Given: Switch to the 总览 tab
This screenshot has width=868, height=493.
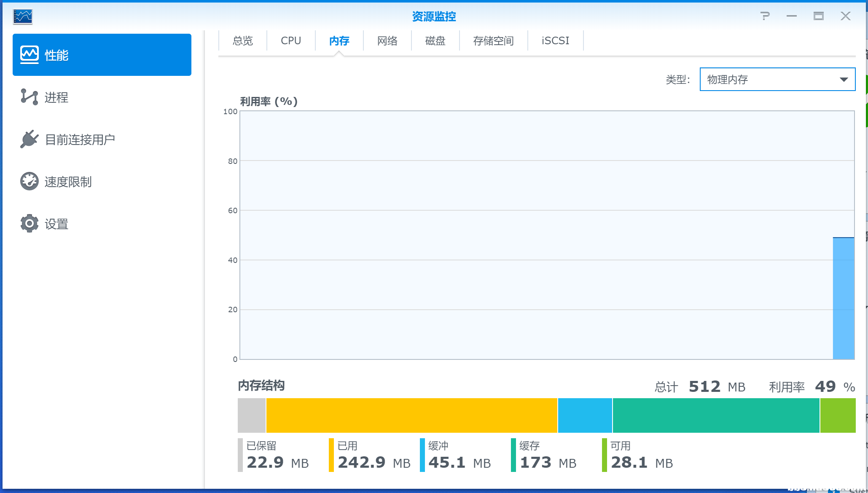Looking at the screenshot, I should [x=243, y=40].
